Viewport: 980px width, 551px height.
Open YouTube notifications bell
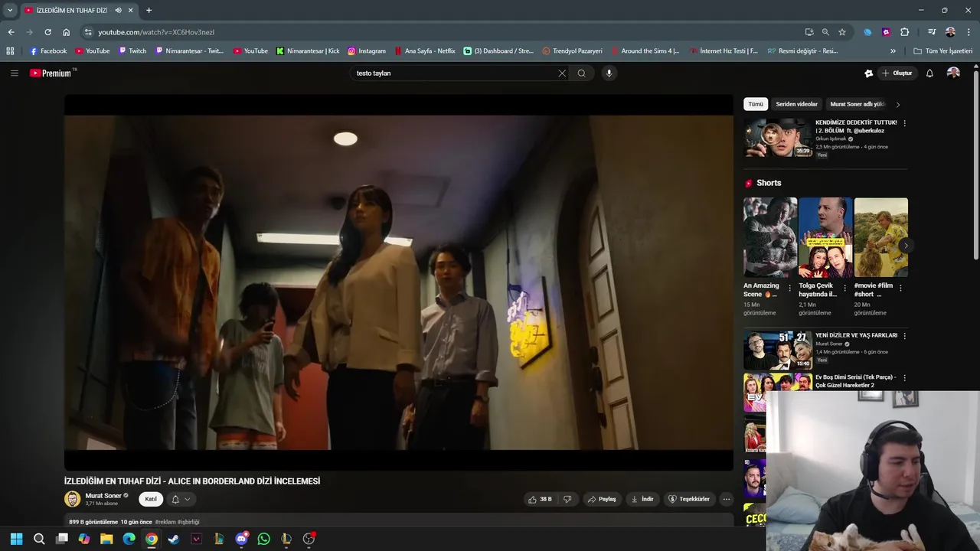(x=929, y=73)
